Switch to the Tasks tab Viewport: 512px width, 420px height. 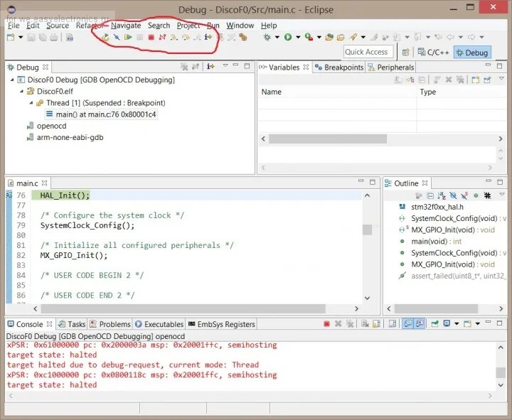72,324
